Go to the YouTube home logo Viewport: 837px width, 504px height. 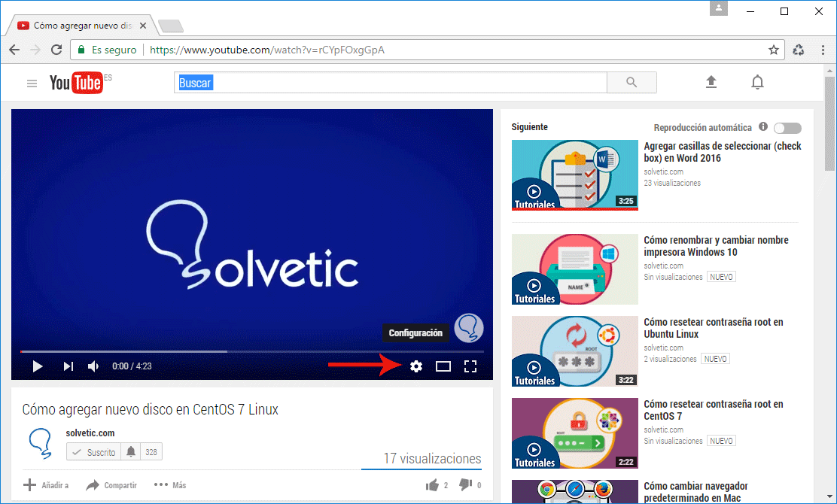click(x=76, y=83)
